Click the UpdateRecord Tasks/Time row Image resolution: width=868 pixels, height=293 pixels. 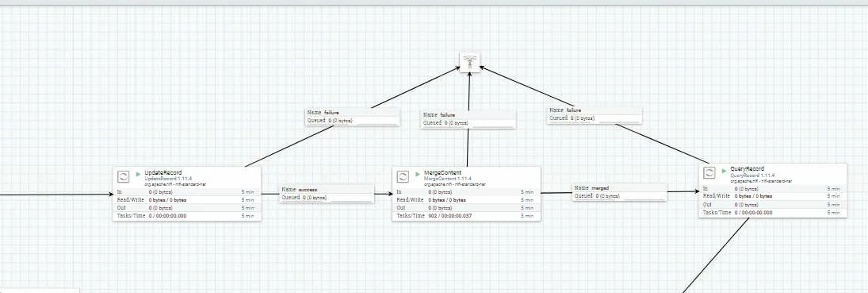(187, 216)
